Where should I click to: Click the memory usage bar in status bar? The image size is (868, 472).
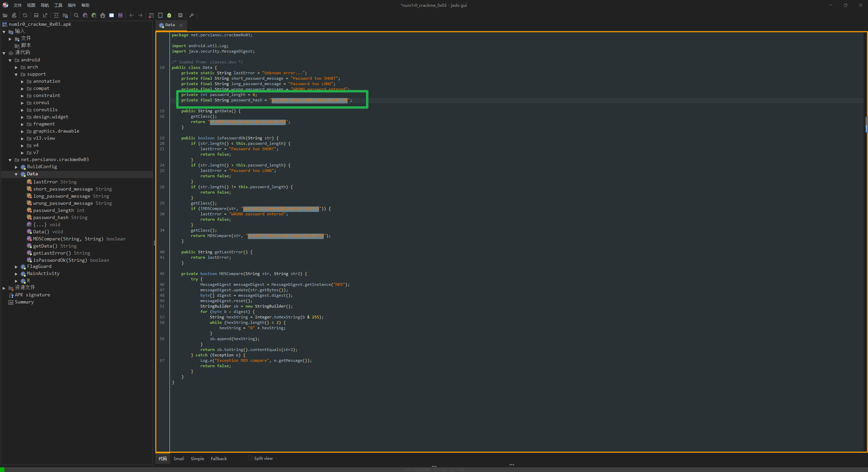pos(434,470)
